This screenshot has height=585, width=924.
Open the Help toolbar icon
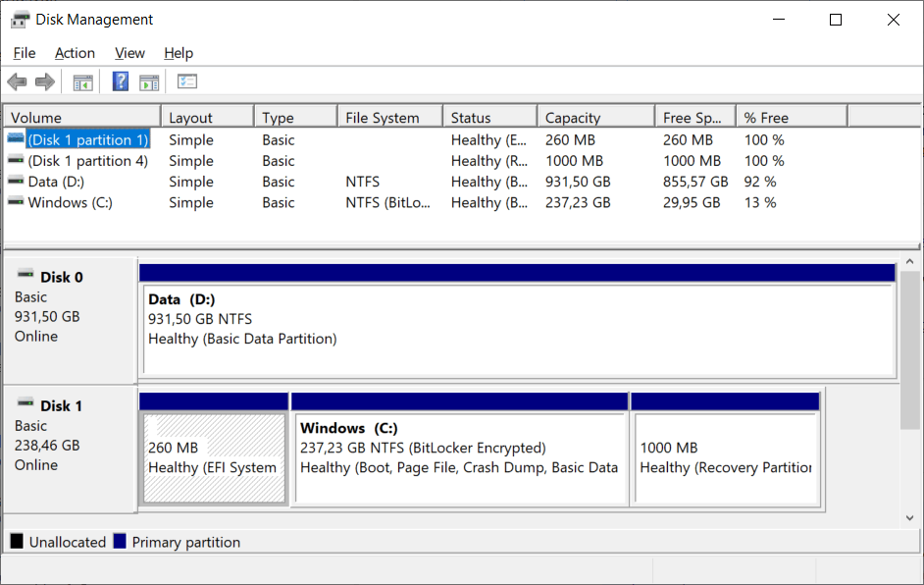coord(121,81)
